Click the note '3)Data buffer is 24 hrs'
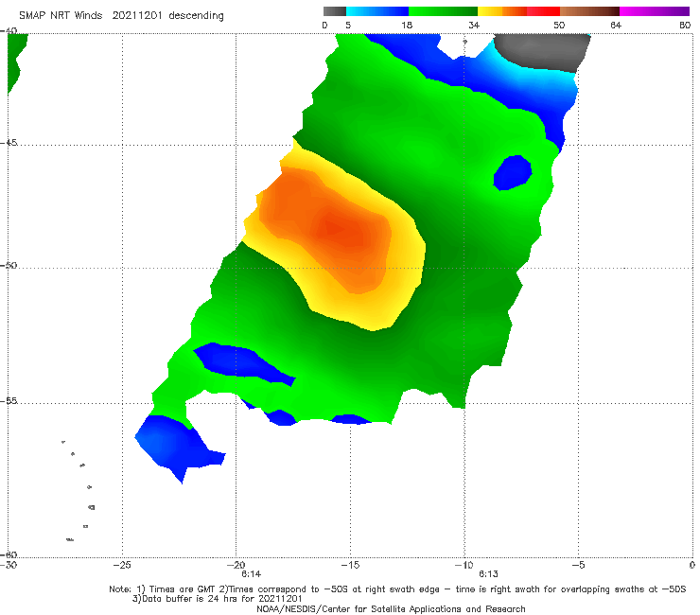The height and width of the screenshot is (615, 700). point(217,599)
